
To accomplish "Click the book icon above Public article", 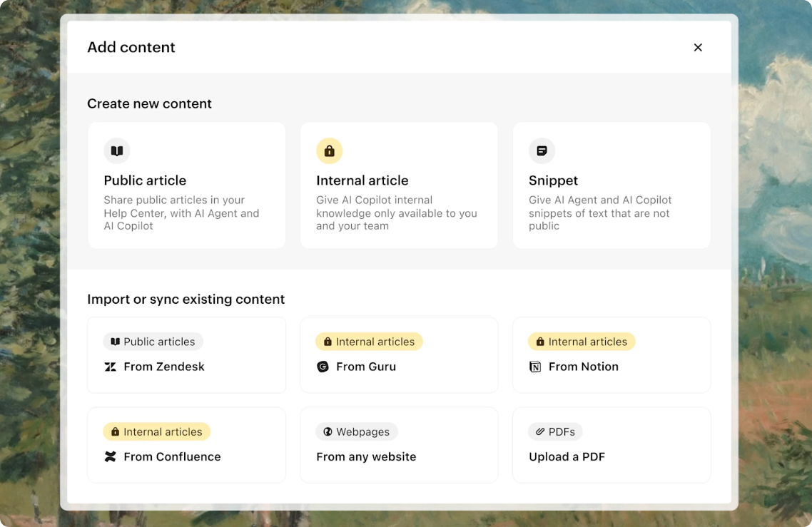I will [117, 151].
